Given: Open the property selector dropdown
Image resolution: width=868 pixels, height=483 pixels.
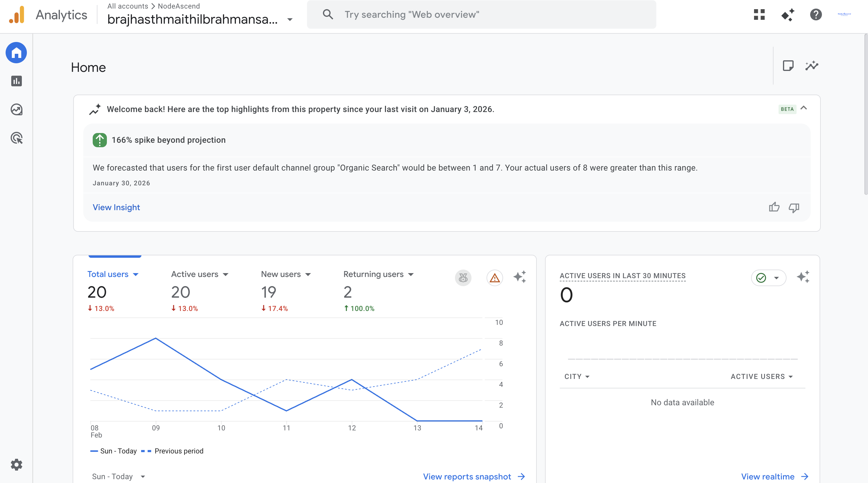Looking at the screenshot, I should 289,20.
